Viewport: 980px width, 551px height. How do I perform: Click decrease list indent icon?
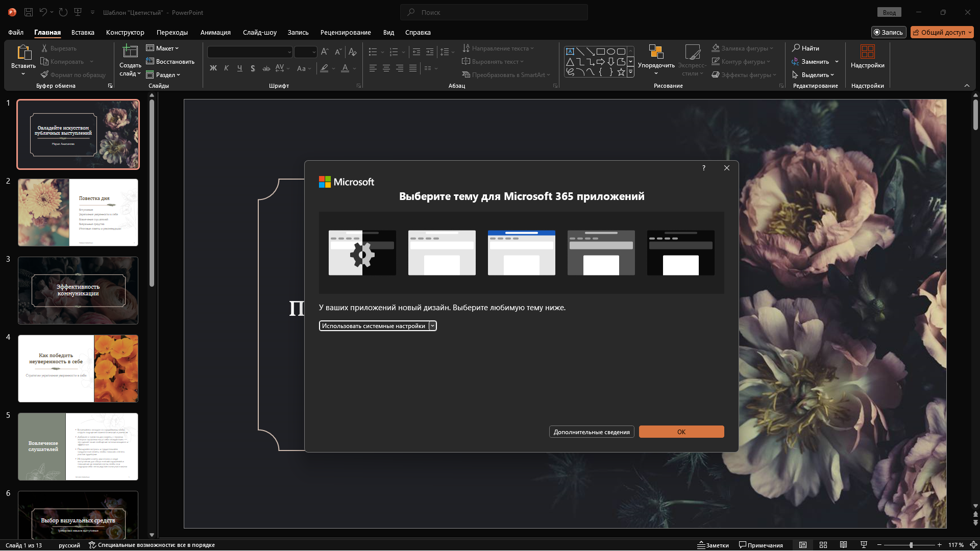pyautogui.click(x=416, y=52)
